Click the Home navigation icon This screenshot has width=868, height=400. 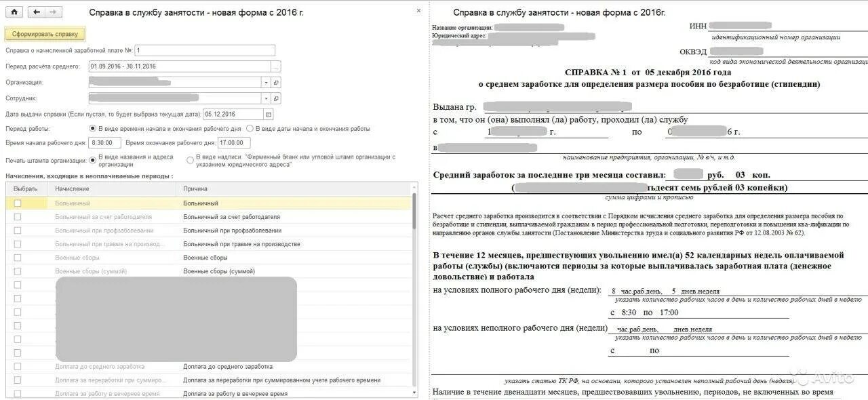click(14, 11)
